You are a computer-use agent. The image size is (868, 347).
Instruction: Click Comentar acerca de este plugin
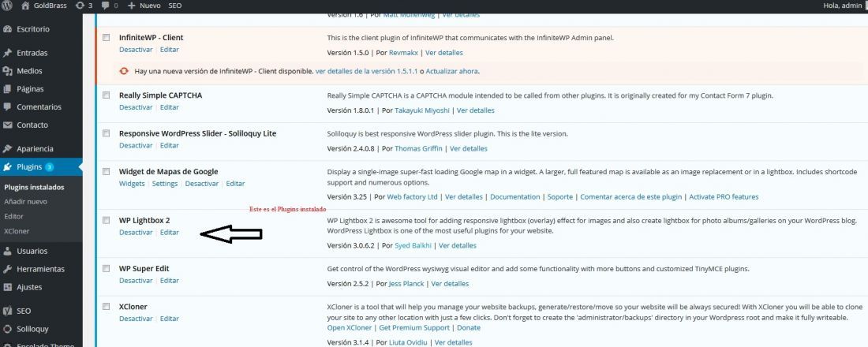631,196
